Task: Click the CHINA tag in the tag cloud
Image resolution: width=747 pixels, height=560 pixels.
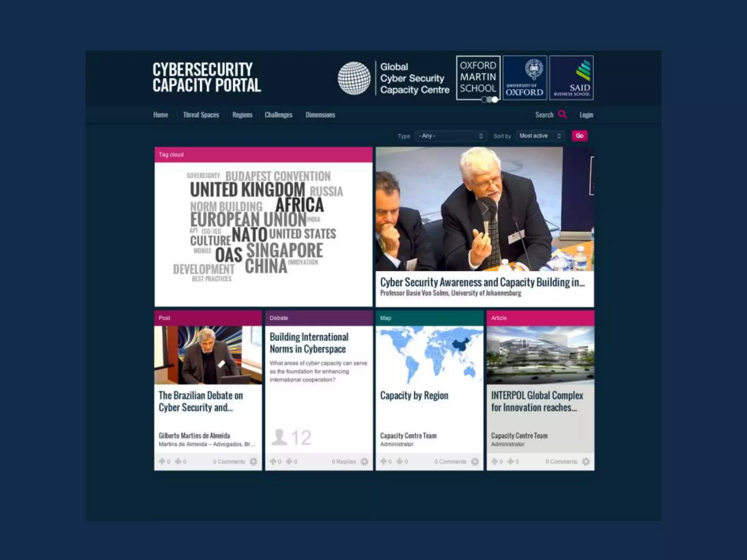Action: 266,266
